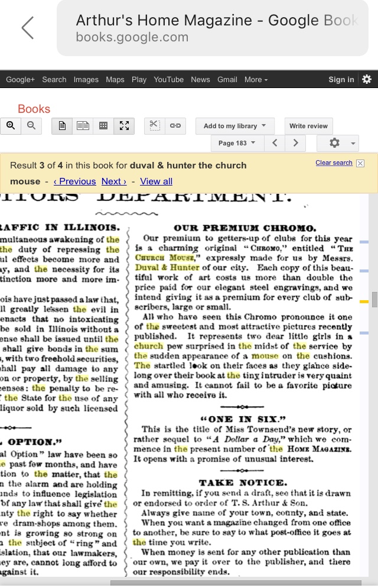Viewport: 378px width, 588px height.
Task: Open Maps from the Google bar
Action: [115, 80]
